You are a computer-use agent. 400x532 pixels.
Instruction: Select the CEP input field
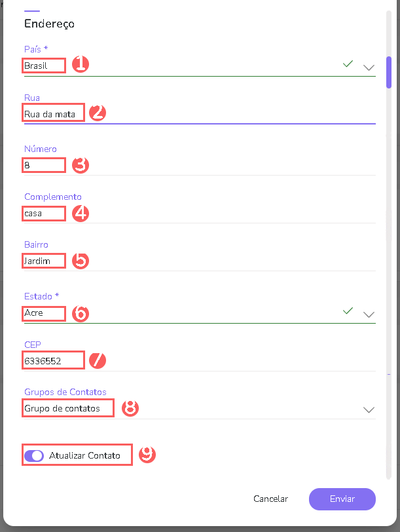[x=52, y=360]
